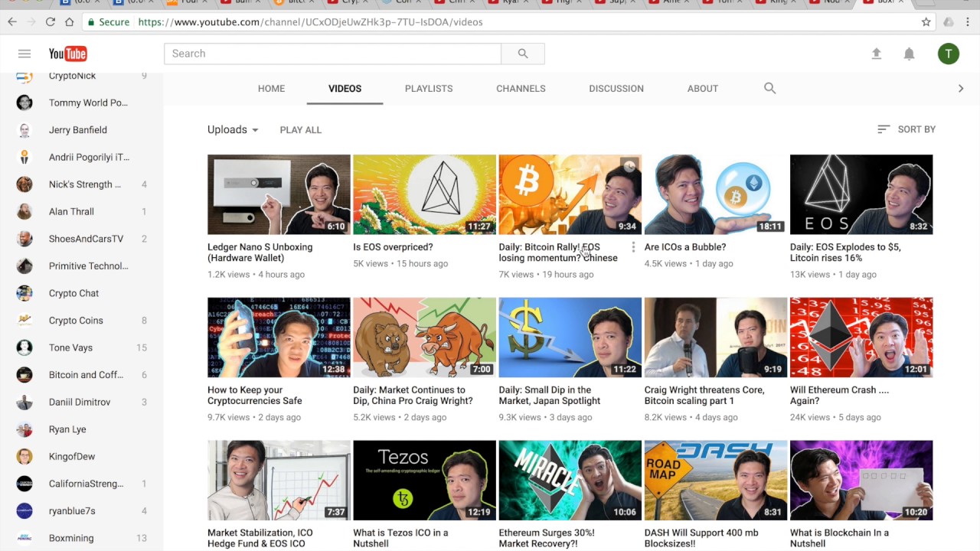
Task: Click the What is Blockchain In a Nutshell title
Action: click(x=839, y=538)
